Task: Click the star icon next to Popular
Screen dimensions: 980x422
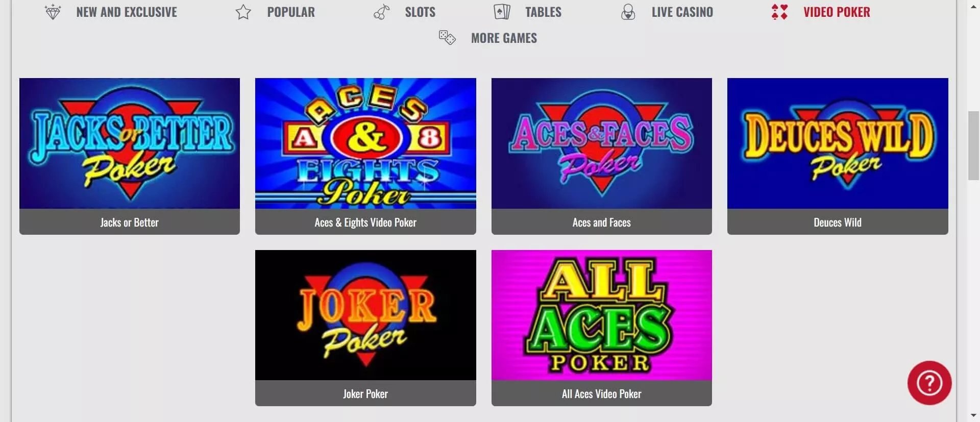Action: 243,12
